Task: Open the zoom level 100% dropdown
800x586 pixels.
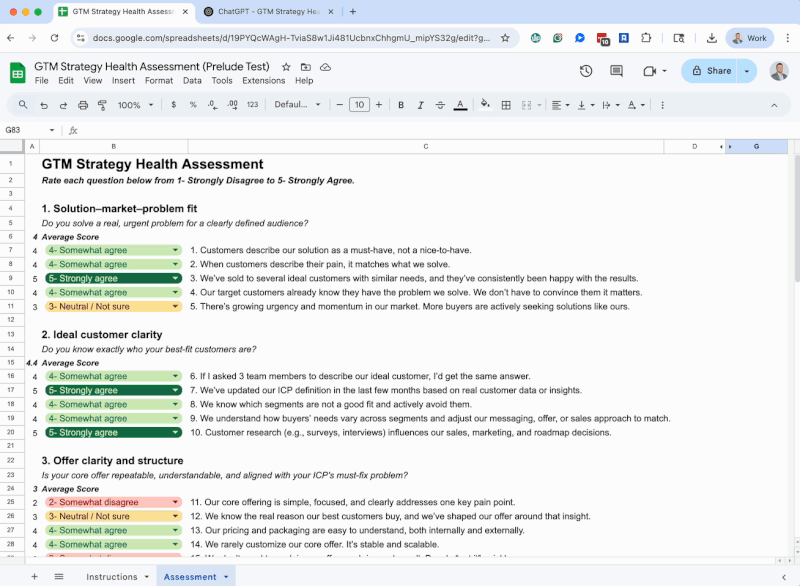Action: (135, 105)
